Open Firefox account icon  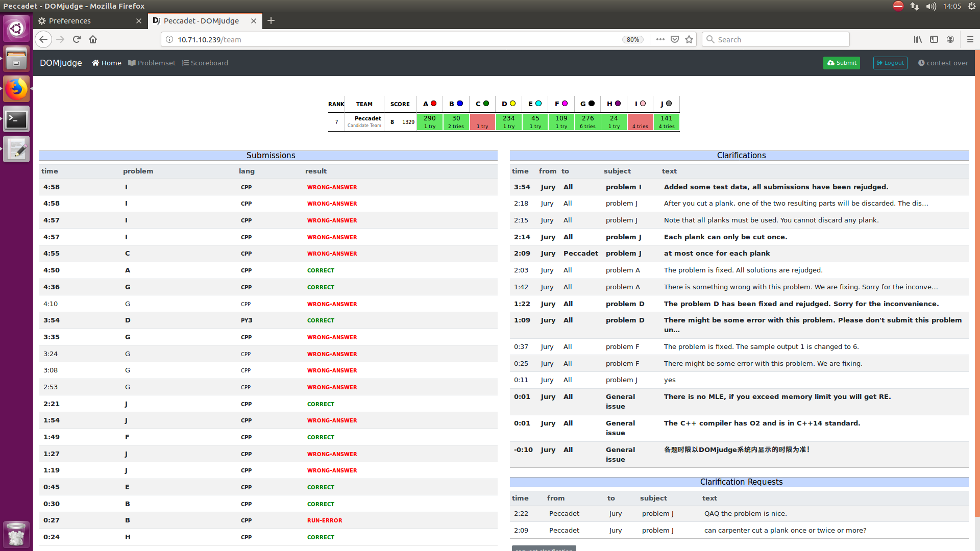[x=950, y=39]
